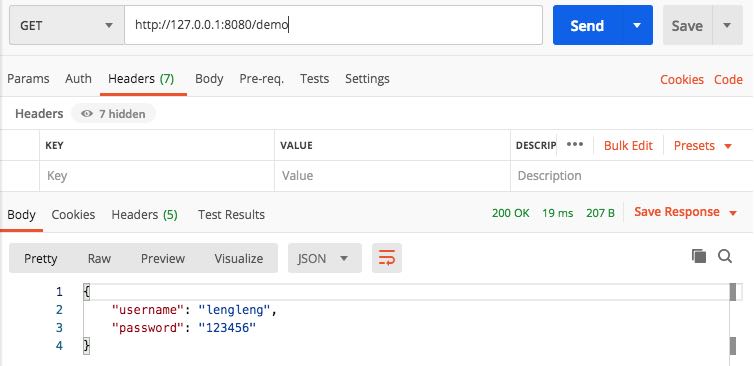The width and height of the screenshot is (754, 366).
Task: Open the Params tab
Action: point(28,79)
